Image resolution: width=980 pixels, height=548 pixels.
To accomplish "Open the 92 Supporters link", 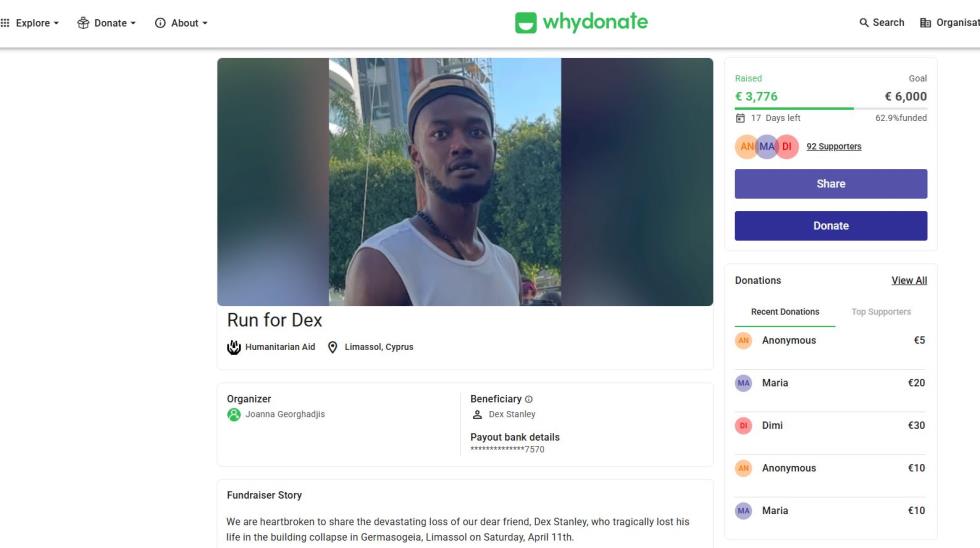I will point(834,147).
